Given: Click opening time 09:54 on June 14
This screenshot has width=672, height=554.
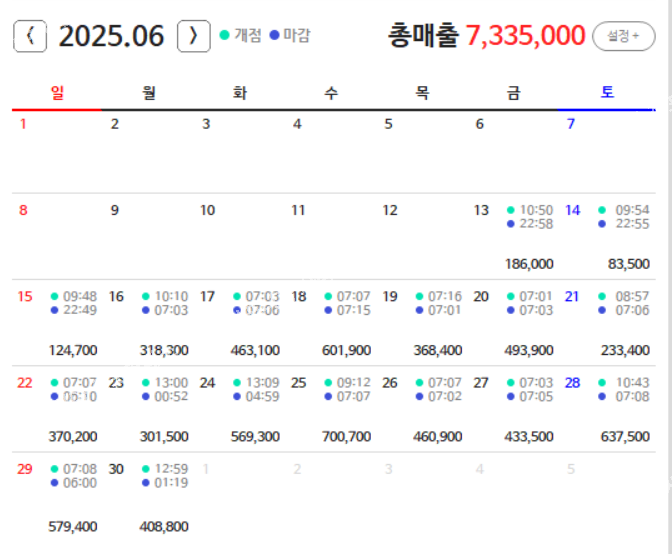Looking at the screenshot, I should pyautogui.click(x=632, y=210).
